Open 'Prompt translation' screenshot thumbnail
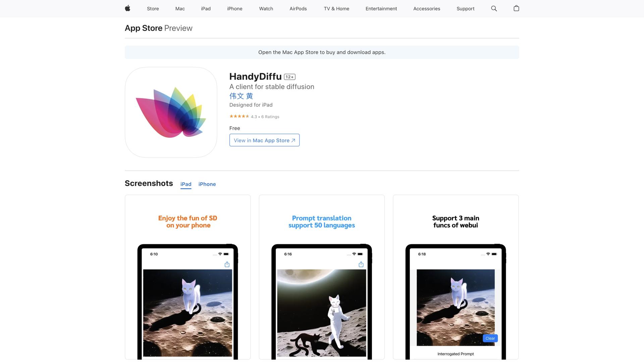This screenshot has height=362, width=644. pyautogui.click(x=321, y=277)
